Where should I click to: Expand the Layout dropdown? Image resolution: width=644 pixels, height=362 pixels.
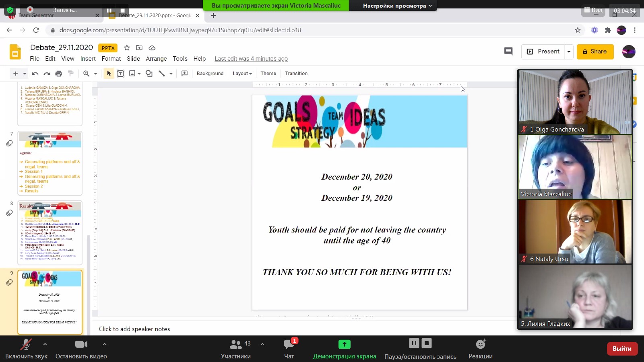(x=242, y=74)
